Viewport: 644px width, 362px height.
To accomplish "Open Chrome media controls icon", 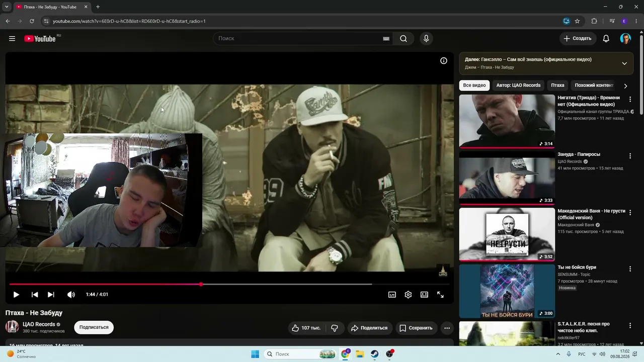I will point(612,21).
